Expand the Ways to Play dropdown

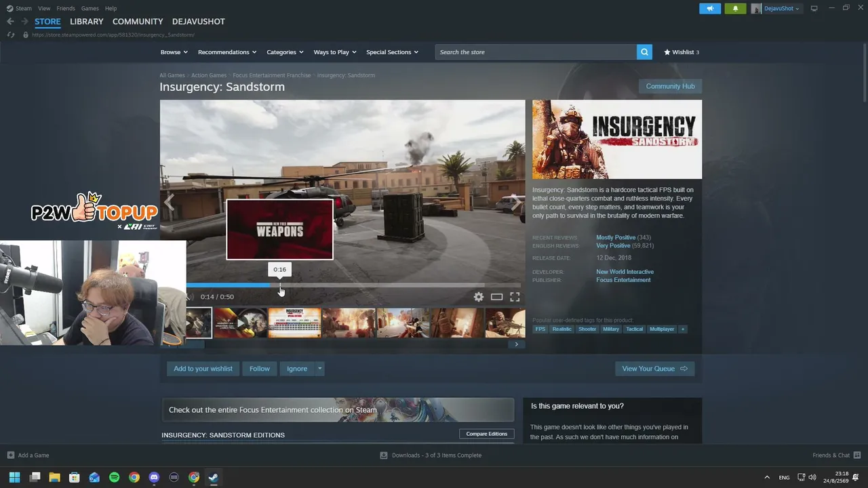tap(335, 52)
